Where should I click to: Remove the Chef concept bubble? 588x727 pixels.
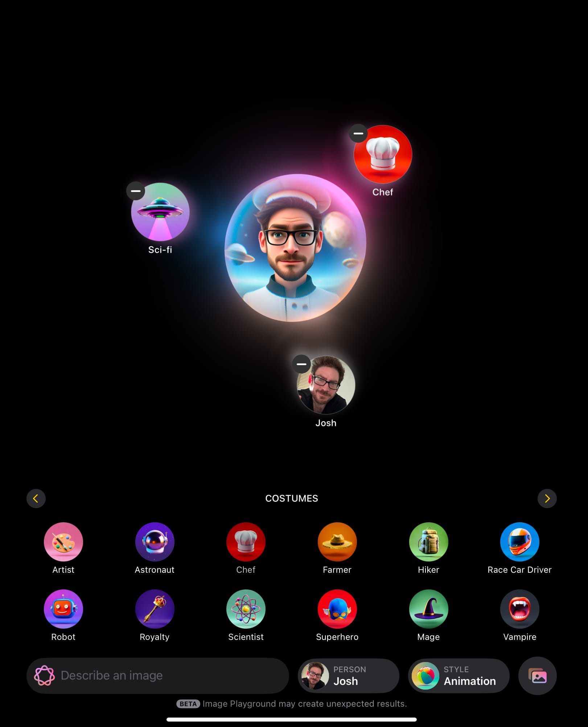click(358, 133)
